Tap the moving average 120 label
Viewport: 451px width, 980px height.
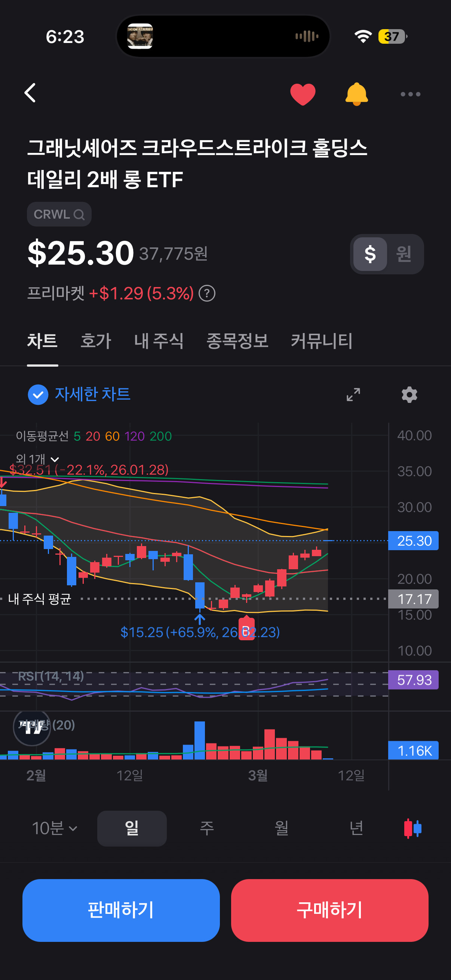(134, 436)
